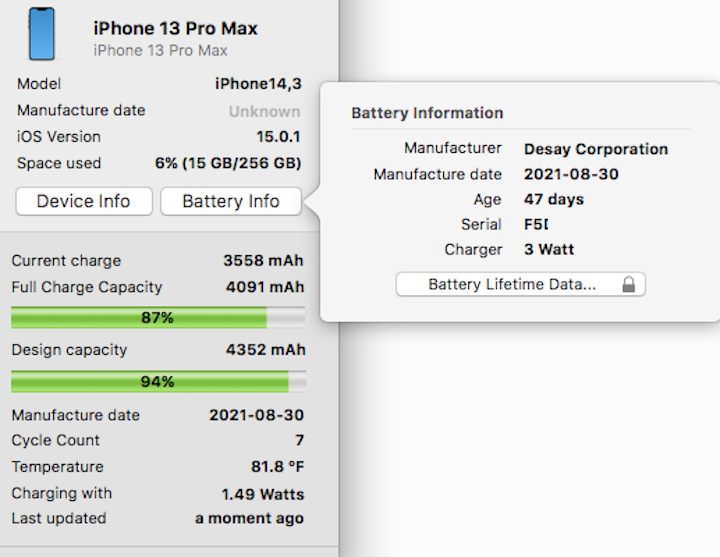720x557 pixels.
Task: Click the Current charge label
Action: click(66, 261)
